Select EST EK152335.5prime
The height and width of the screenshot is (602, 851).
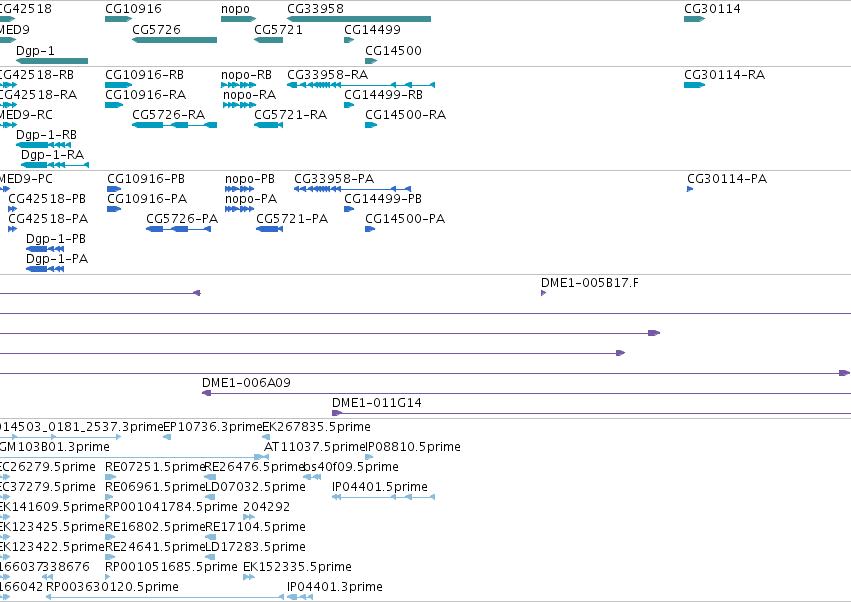pos(297,567)
